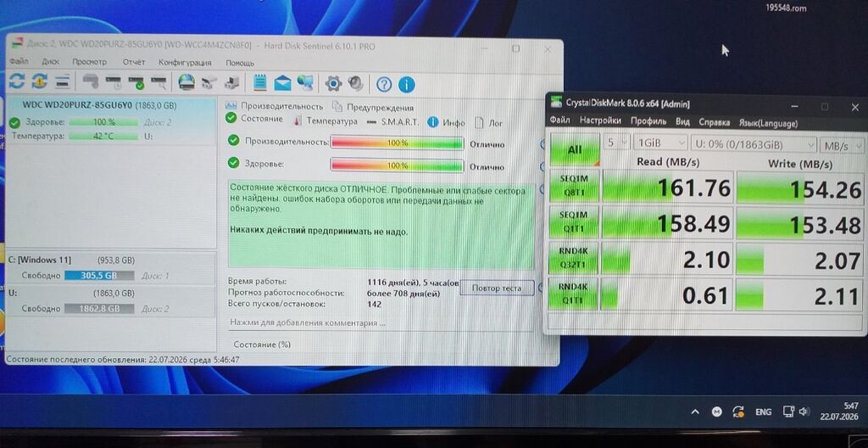868x448 pixels.
Task: Open the Конфигурация menu
Action: 185,63
